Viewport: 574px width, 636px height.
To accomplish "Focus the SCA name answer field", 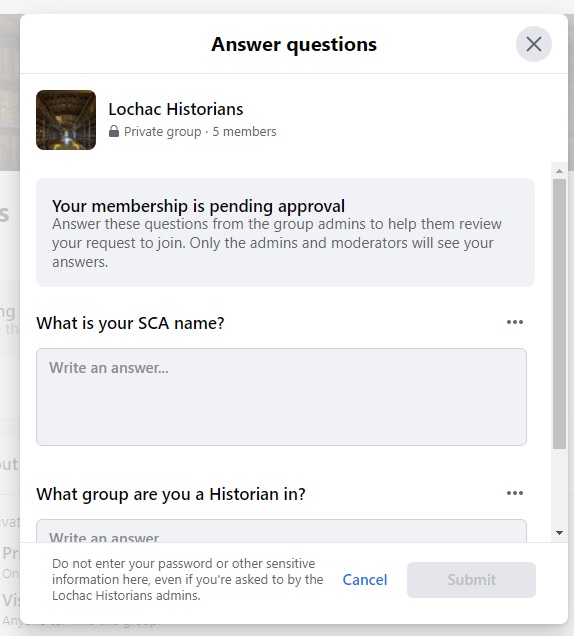I will 282,397.
